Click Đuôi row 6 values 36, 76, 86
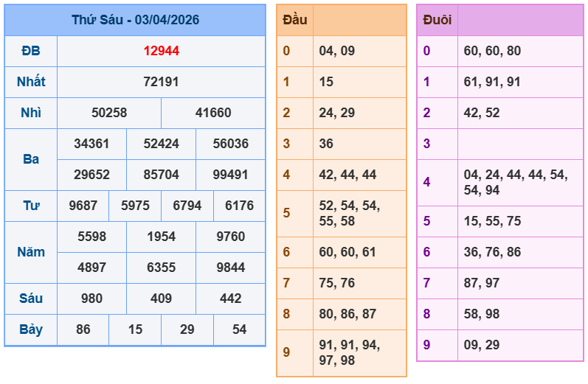The image size is (588, 384). point(492,252)
